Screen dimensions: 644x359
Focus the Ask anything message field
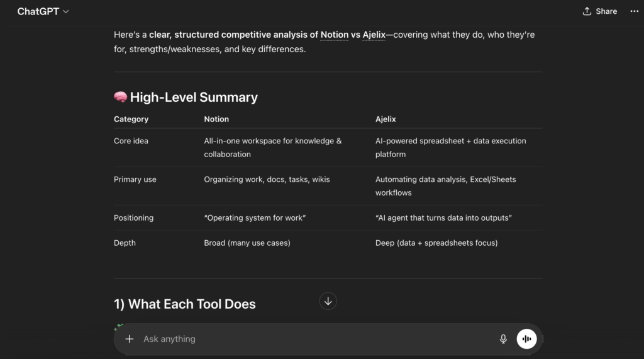[x=314, y=339]
